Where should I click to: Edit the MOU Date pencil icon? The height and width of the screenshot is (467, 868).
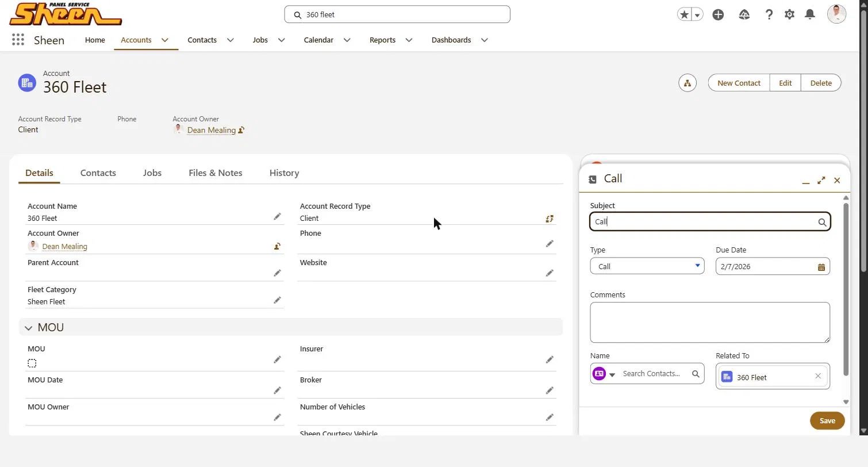coord(277,391)
